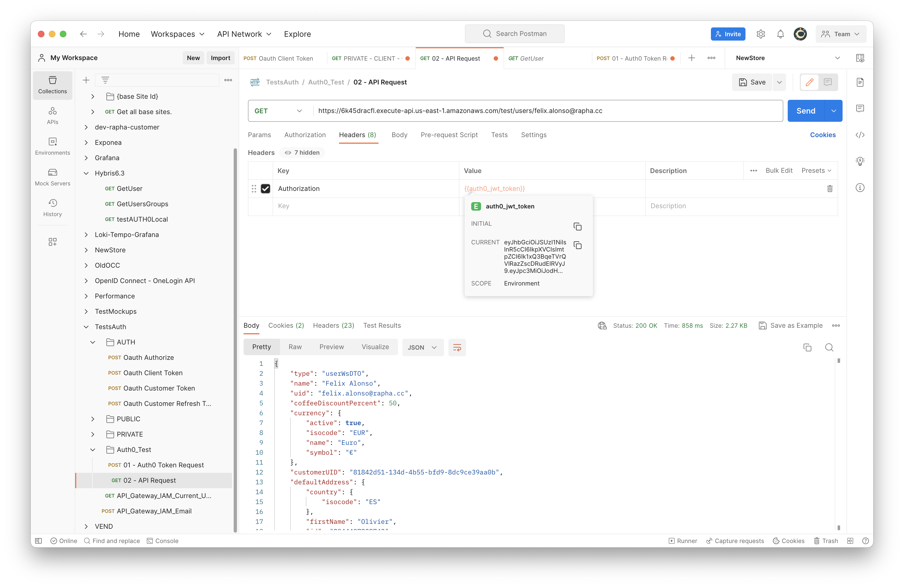This screenshot has width=904, height=588.
Task: Click the code snippet icon
Action: click(860, 135)
